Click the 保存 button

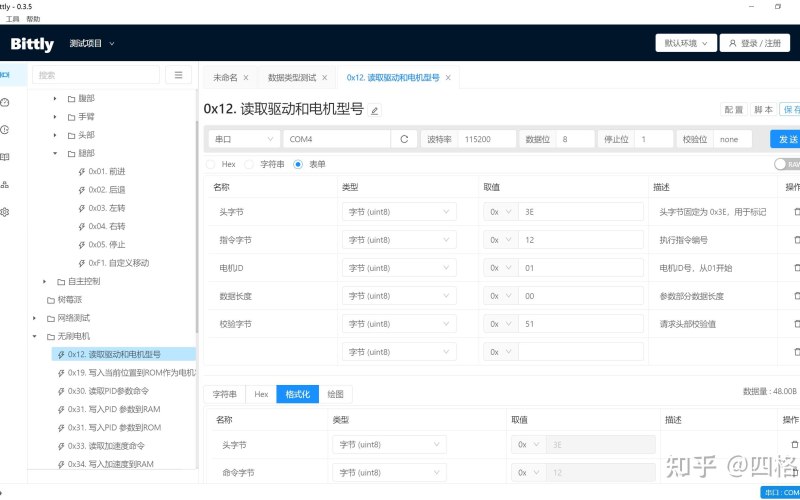[790, 110]
